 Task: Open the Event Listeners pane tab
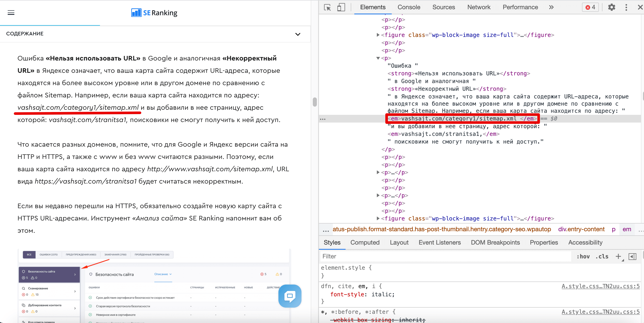(x=440, y=243)
